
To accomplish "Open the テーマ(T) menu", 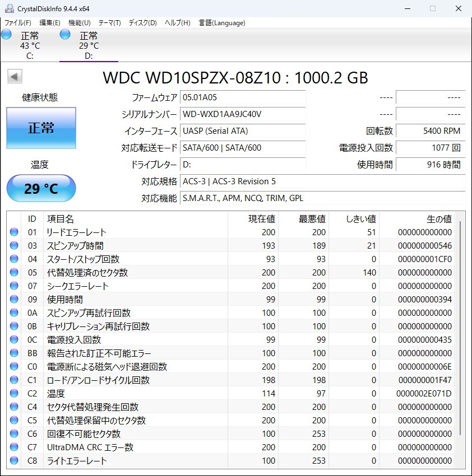I will [109, 23].
